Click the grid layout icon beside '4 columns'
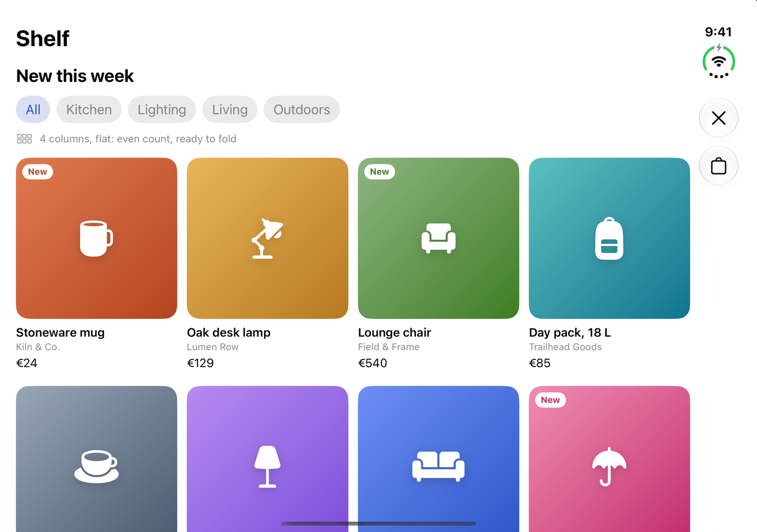This screenshot has height=532, width=757. (x=24, y=139)
